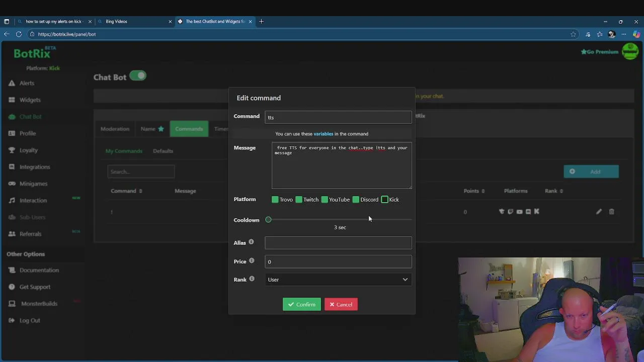Go back in browser
This screenshot has width=644, height=362.
tap(7, 34)
